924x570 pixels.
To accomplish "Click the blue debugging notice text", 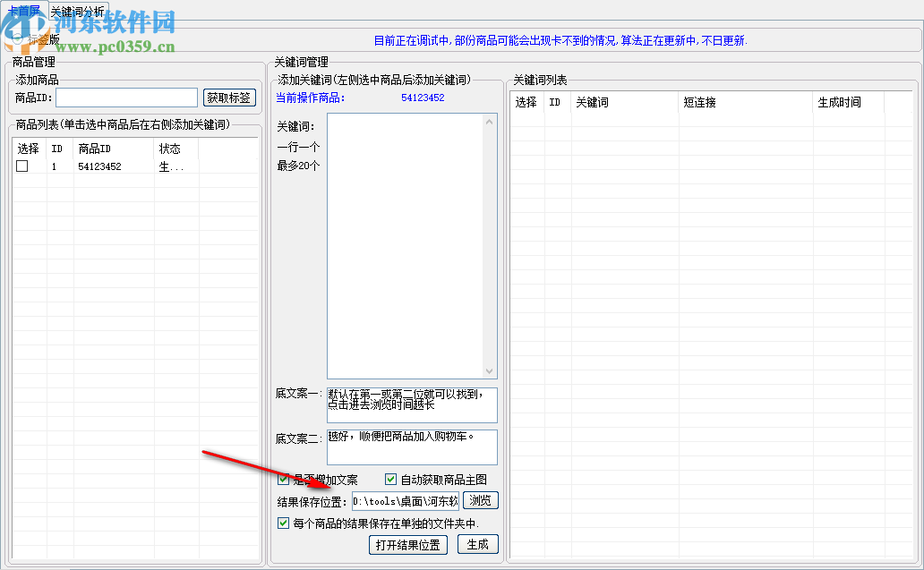I will 560,40.
